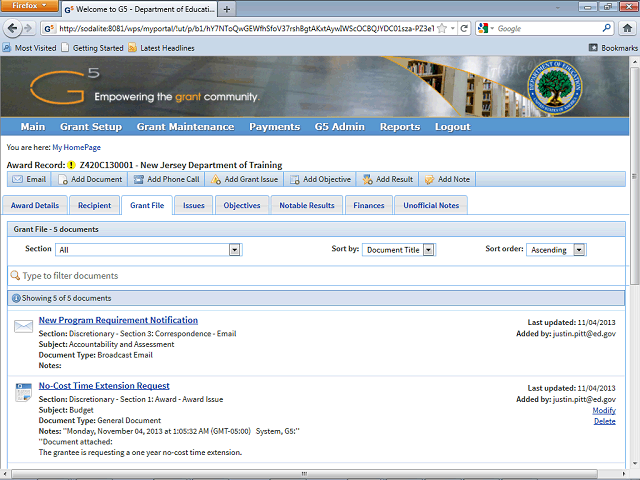The image size is (640, 480).
Task: Open the Reports menu
Action: click(400, 127)
